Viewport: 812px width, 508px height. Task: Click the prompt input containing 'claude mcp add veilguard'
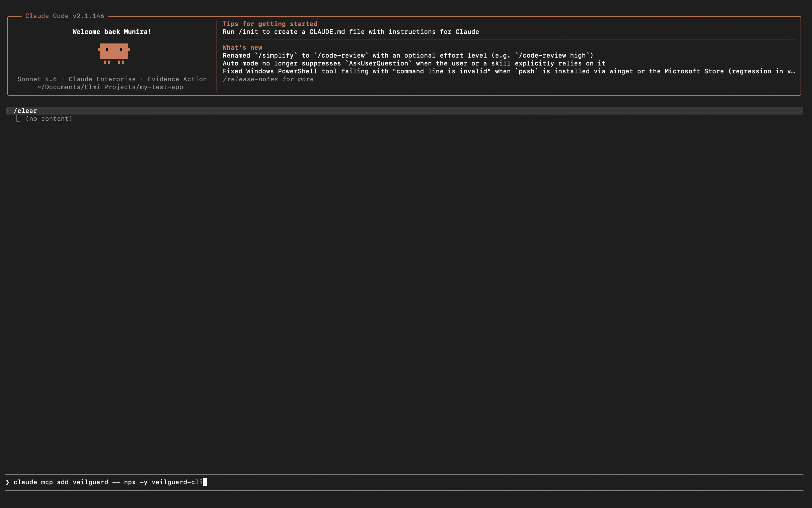pyautogui.click(x=404, y=482)
